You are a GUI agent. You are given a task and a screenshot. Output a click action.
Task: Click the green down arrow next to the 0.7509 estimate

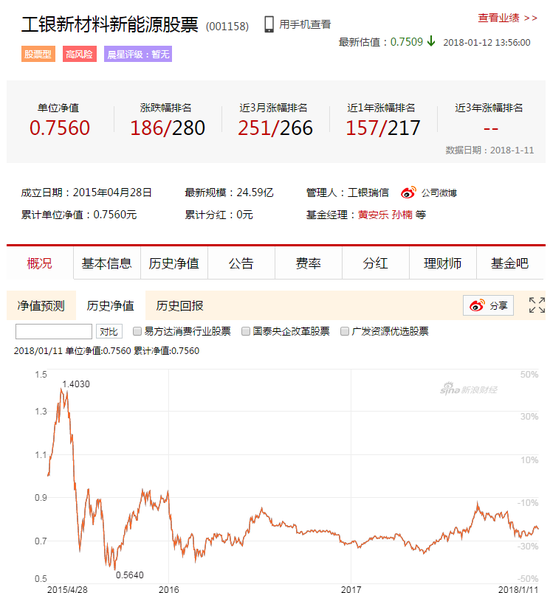(430, 41)
